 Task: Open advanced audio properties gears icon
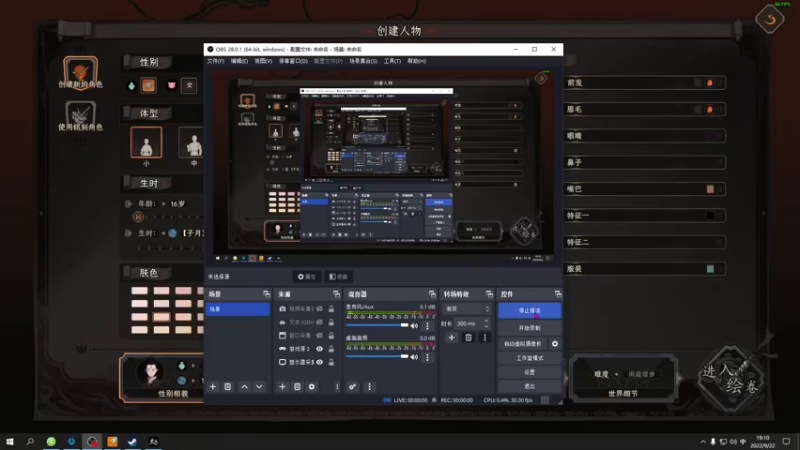[x=353, y=387]
